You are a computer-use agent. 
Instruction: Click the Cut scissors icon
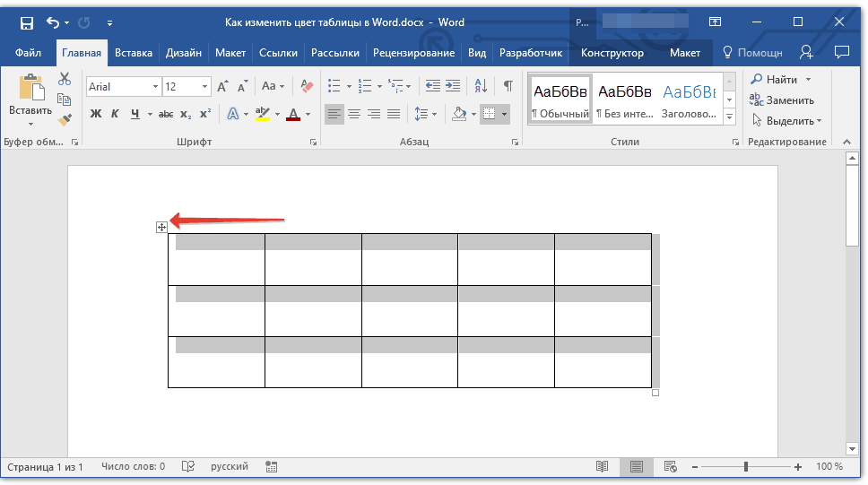(x=65, y=80)
